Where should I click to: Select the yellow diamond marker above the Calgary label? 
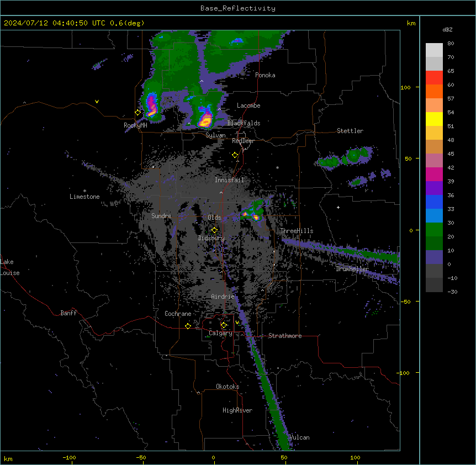click(x=224, y=325)
